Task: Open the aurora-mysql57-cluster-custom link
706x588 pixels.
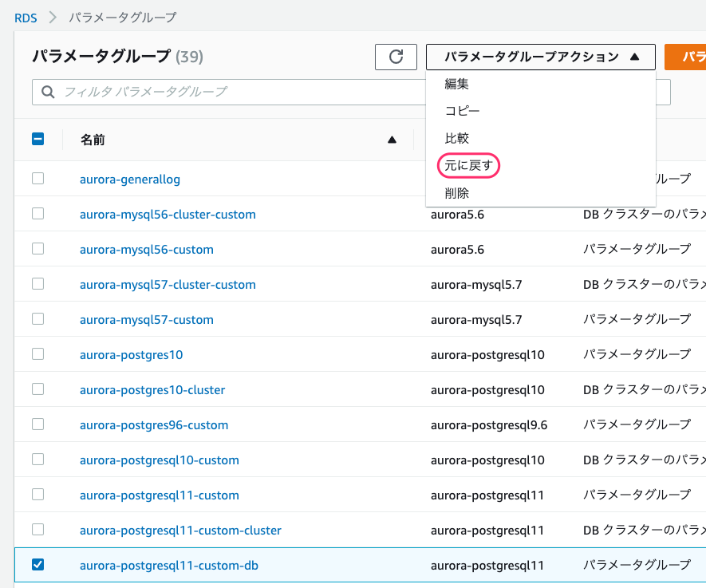Action: click(x=168, y=285)
